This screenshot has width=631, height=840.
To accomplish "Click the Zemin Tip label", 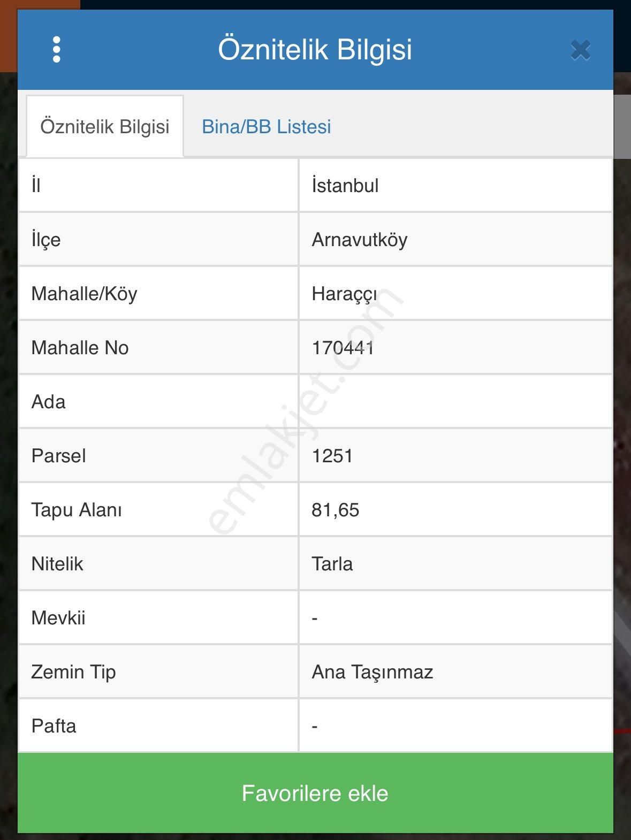I will click(x=74, y=672).
